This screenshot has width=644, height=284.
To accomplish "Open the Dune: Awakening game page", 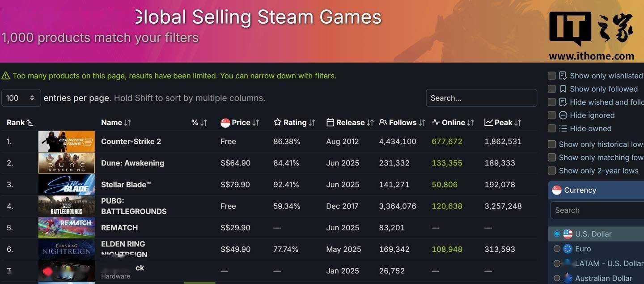I will [x=132, y=163].
